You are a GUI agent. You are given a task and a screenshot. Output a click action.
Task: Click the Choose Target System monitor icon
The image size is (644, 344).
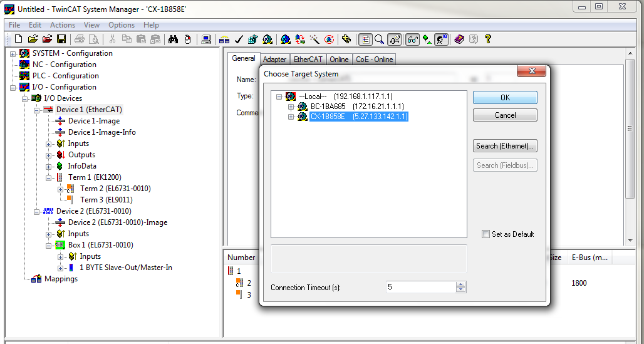coord(206,39)
